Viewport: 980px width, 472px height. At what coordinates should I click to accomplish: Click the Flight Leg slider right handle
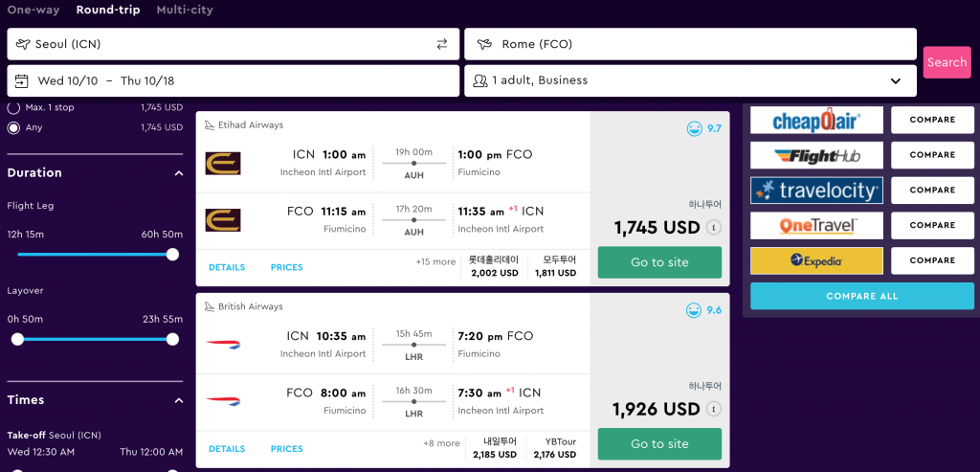(172, 255)
